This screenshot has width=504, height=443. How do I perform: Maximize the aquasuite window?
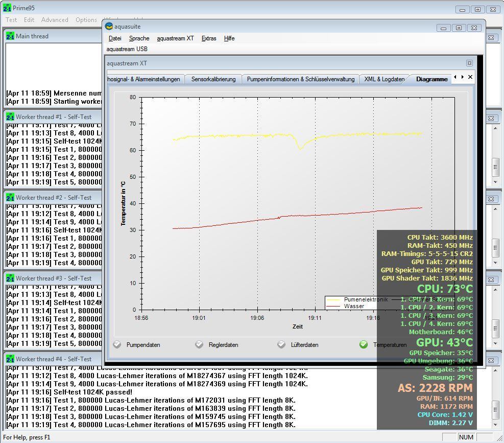click(x=459, y=28)
